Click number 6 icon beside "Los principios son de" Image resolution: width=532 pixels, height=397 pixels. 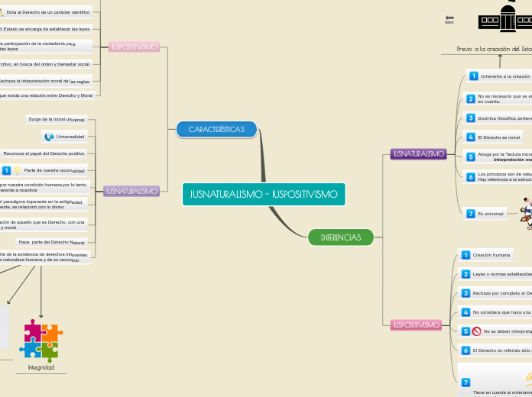(471, 176)
